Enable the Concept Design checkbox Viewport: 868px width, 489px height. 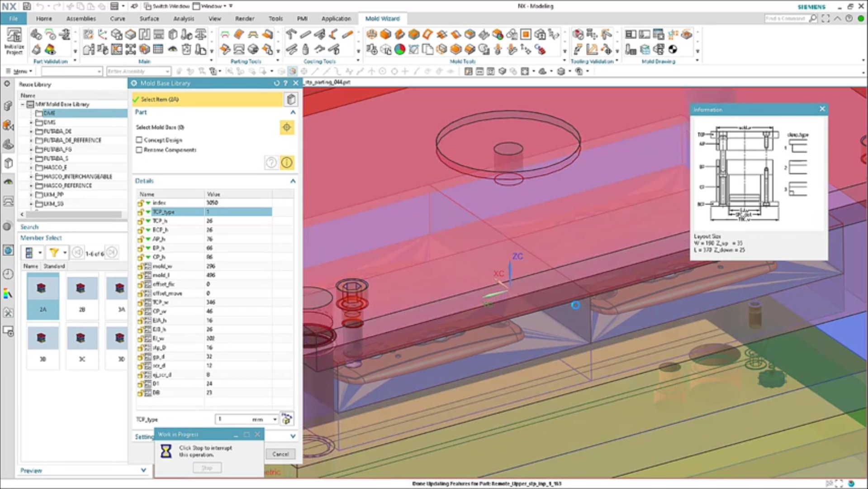[x=139, y=139]
